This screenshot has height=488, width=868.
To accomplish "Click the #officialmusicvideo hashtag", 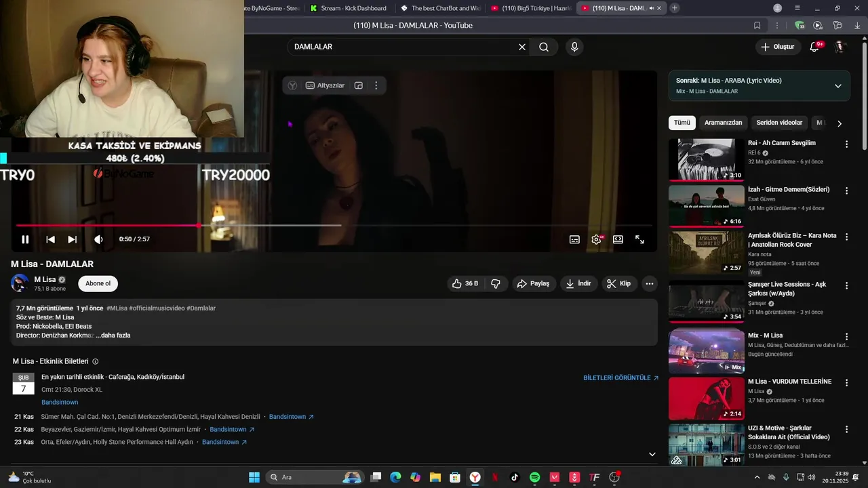I will (x=157, y=308).
